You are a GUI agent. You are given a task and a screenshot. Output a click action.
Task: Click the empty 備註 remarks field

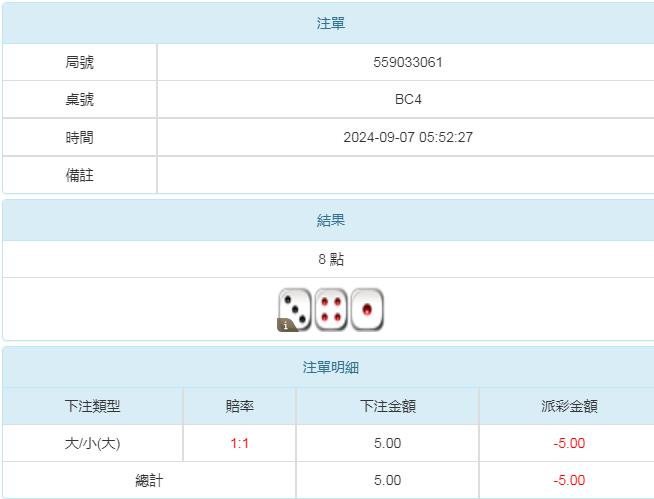tap(408, 175)
